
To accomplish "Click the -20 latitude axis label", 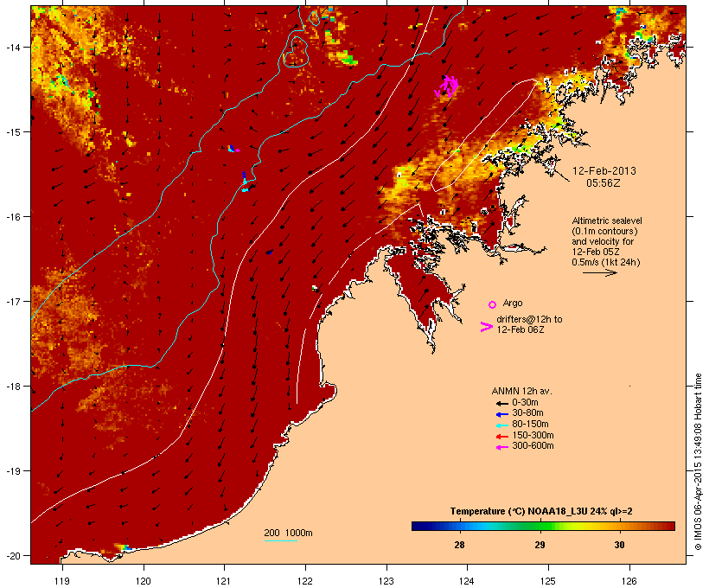I will (x=12, y=555).
